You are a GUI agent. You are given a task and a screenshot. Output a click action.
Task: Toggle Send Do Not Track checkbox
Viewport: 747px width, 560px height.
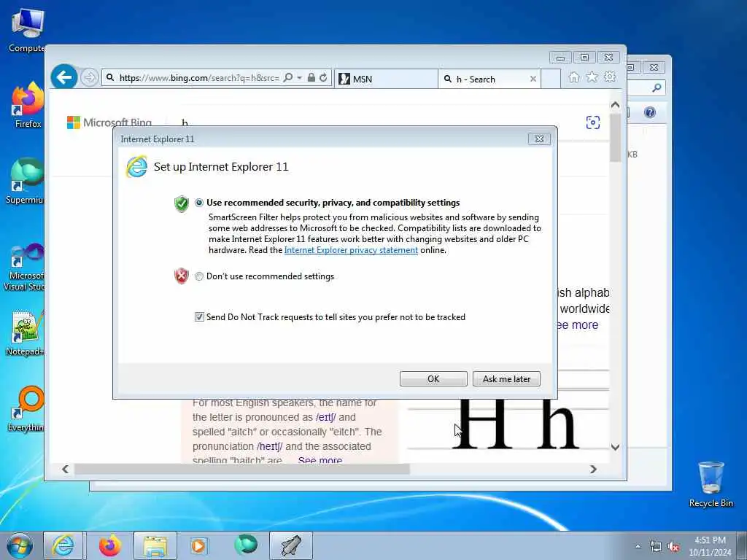click(x=199, y=316)
